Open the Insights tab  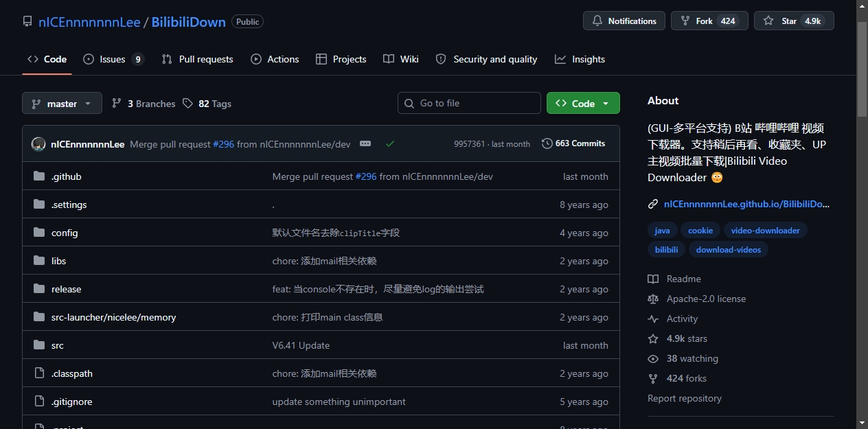580,59
